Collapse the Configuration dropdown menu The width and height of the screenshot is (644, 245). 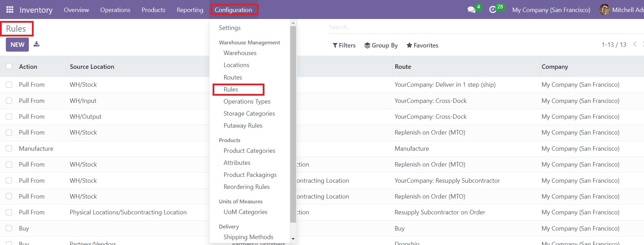[x=234, y=10]
